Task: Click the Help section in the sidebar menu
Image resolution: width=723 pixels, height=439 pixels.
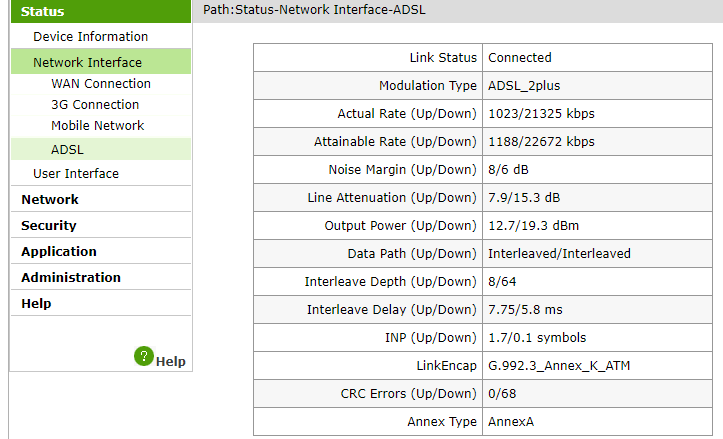Action: pyautogui.click(x=36, y=304)
